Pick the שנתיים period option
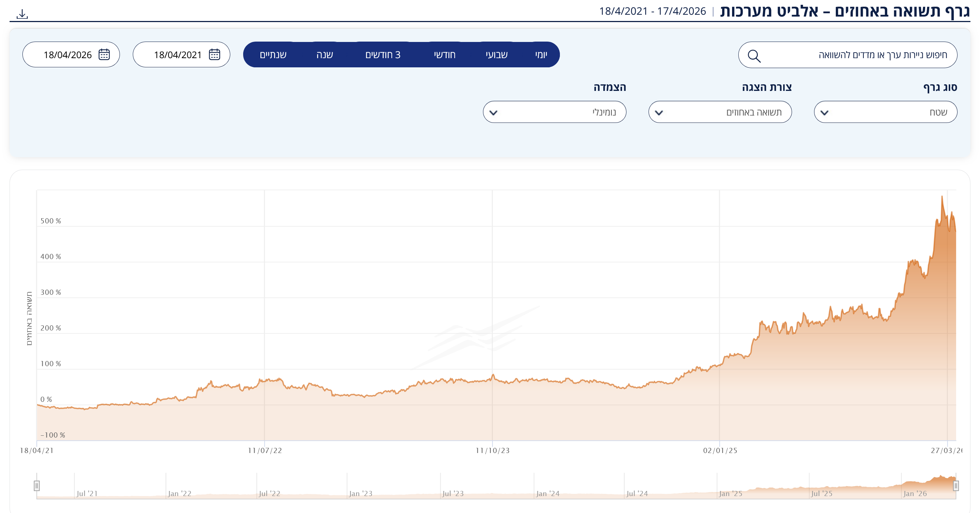 tap(273, 55)
